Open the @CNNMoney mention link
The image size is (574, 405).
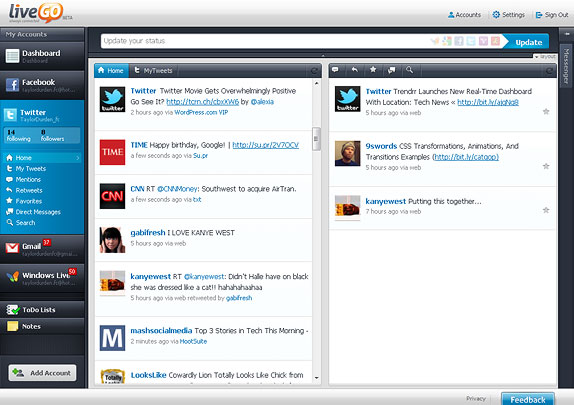point(177,189)
